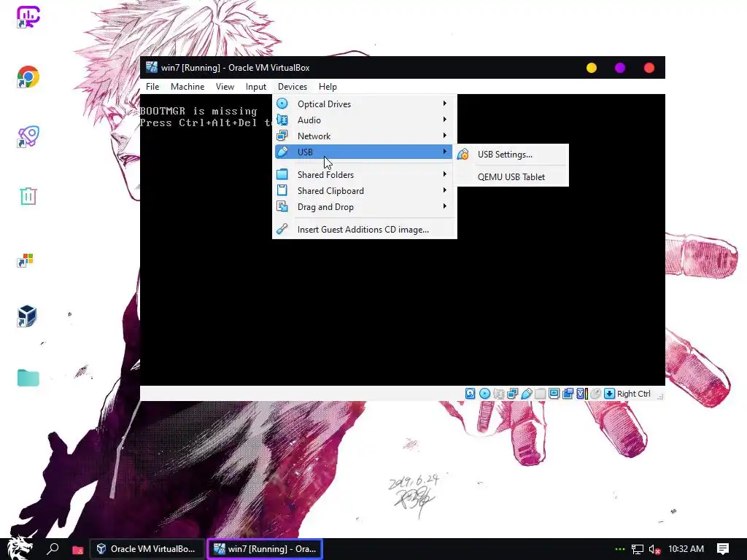Viewport: 747px width, 560px height.
Task: Click the CPU virtualization status icon
Action: [x=581, y=394]
